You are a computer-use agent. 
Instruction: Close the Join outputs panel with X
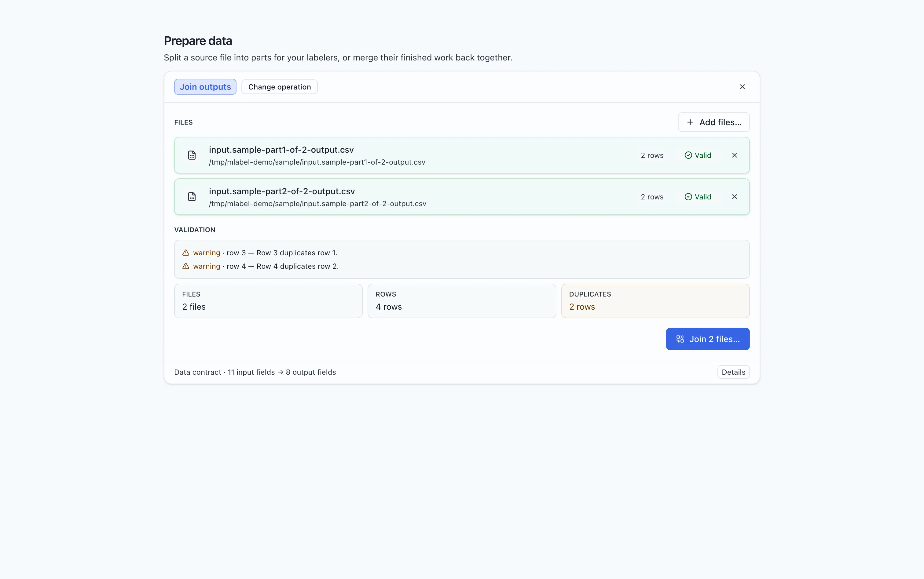click(x=742, y=87)
